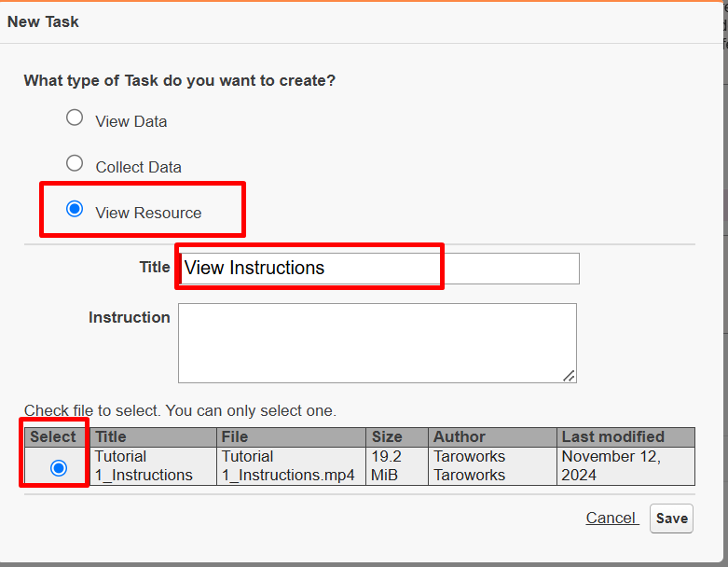Click the File column header
The image size is (728, 567).
click(235, 436)
